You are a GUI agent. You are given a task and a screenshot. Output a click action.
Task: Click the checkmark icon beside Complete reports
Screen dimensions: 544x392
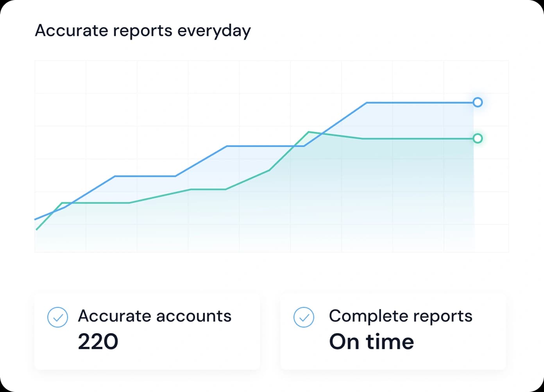pos(304,317)
